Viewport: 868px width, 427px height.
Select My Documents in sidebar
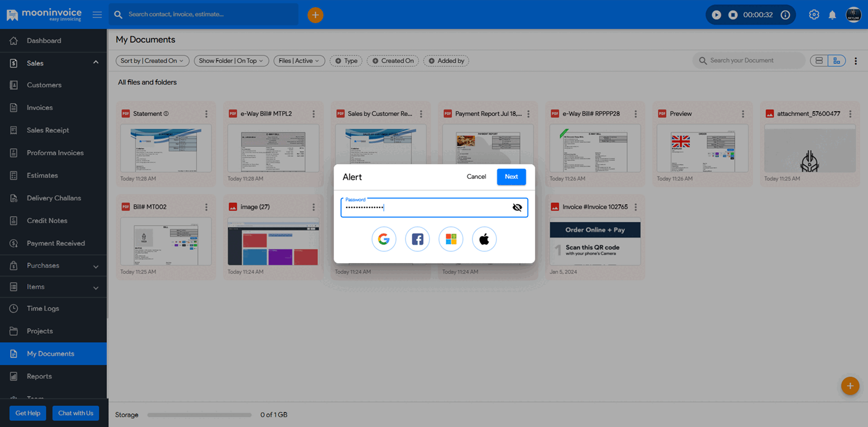click(53, 354)
